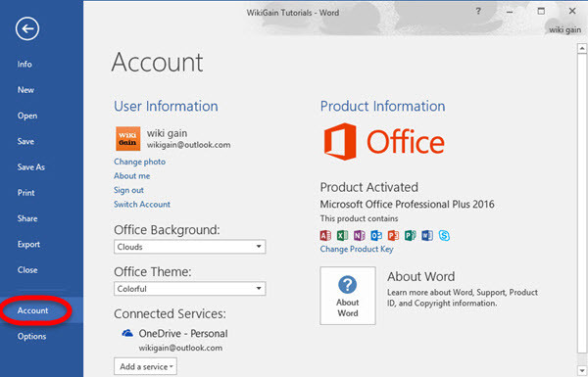This screenshot has height=377, width=588.
Task: Click the Sign out link
Action: coord(128,190)
